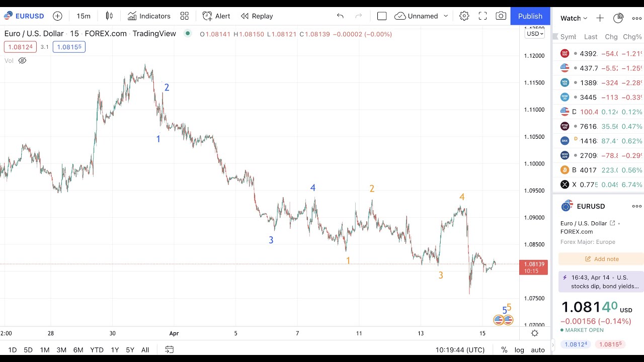Screen dimensions: 644x362
Task: Click the economic event flag icons on the chart
Action: click(503, 320)
